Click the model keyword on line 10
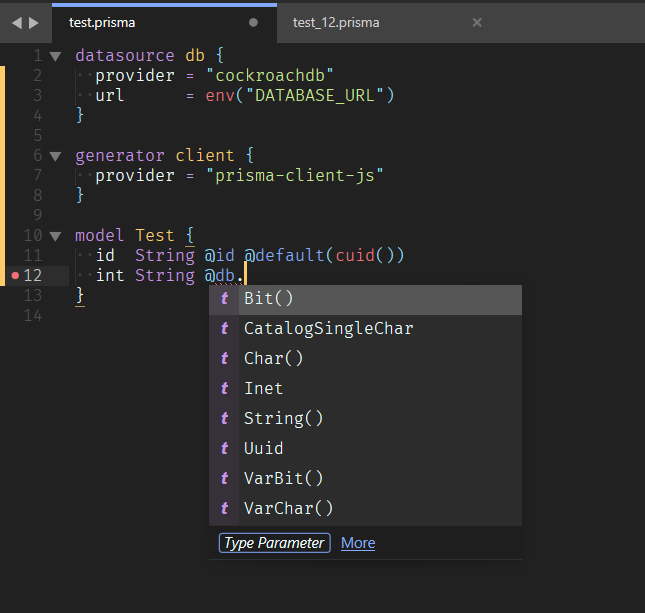 tap(99, 236)
